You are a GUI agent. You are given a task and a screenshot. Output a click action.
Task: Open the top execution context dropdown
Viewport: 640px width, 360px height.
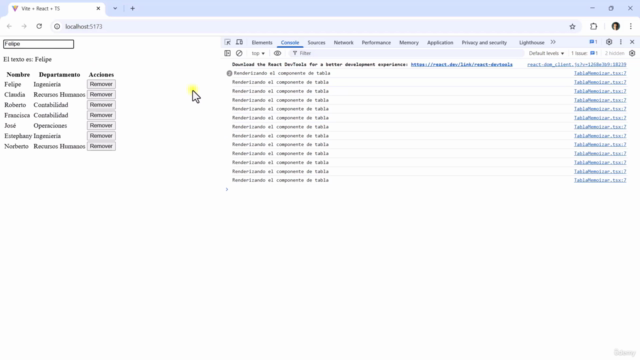(x=258, y=53)
